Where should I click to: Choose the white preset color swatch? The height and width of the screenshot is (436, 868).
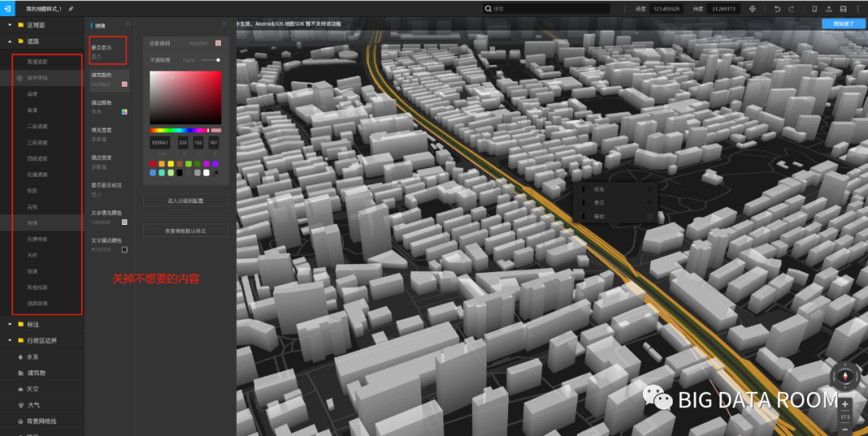point(207,173)
